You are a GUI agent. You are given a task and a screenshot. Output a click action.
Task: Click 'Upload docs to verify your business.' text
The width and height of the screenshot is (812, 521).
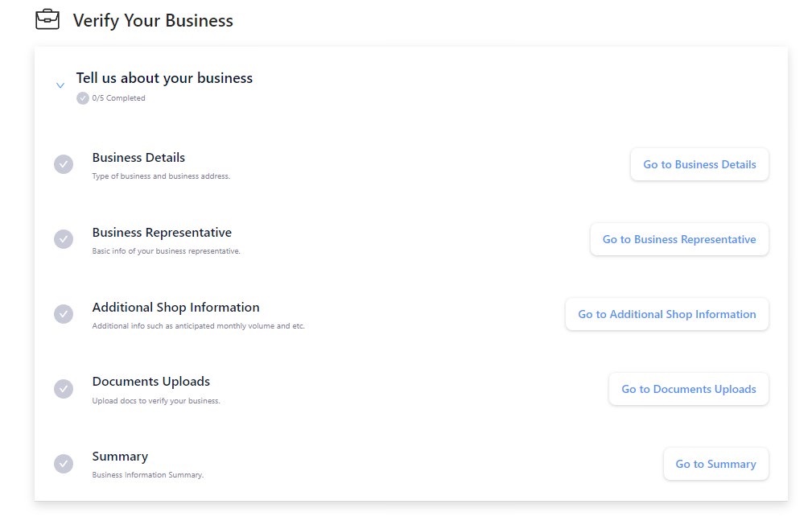tap(156, 401)
